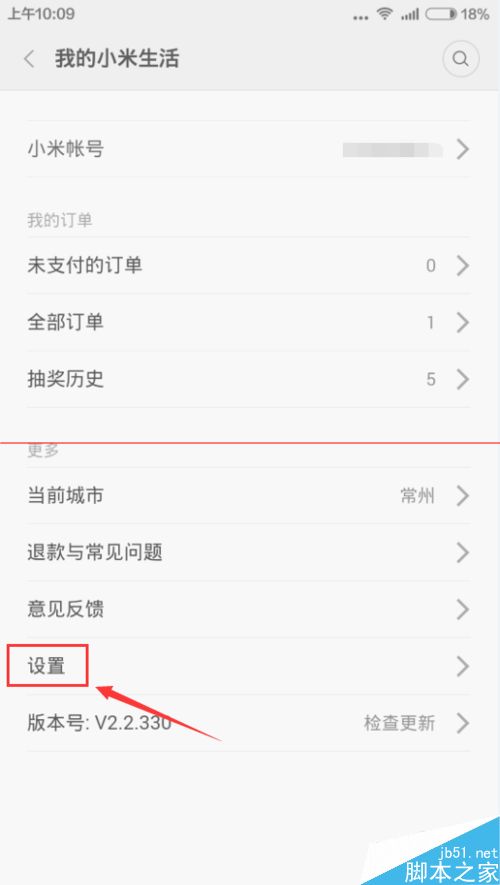Tap the back arrow in the header
The image size is (500, 885).
click(x=29, y=59)
